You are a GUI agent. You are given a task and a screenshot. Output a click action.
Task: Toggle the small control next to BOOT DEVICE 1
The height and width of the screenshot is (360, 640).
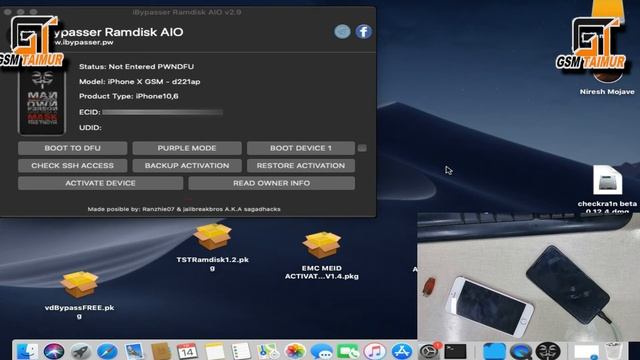click(362, 148)
